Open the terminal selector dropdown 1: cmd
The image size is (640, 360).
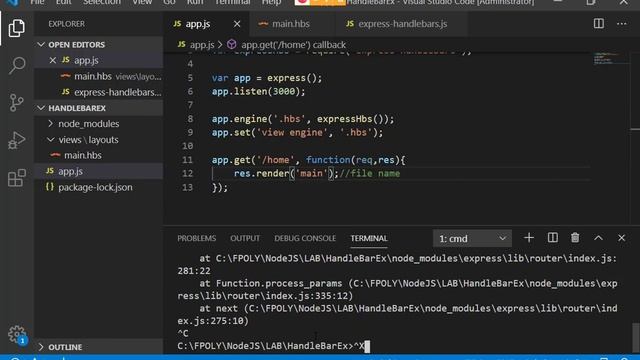(472, 238)
